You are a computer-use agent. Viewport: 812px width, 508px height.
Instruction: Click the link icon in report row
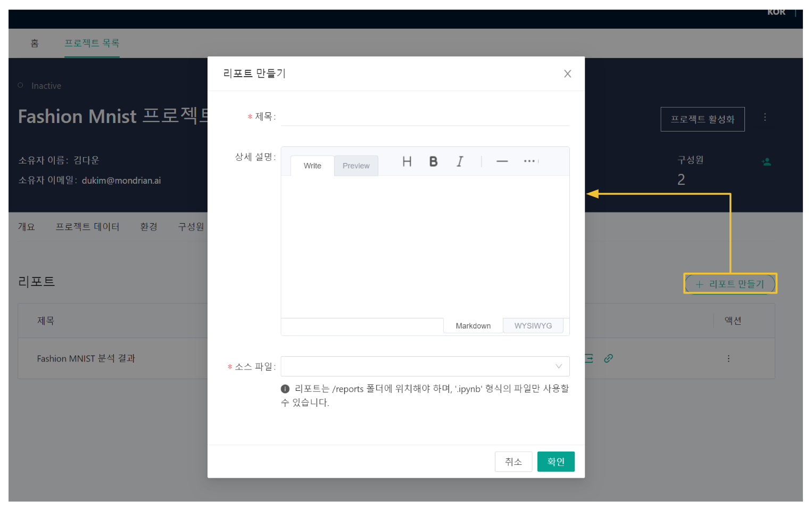click(608, 358)
